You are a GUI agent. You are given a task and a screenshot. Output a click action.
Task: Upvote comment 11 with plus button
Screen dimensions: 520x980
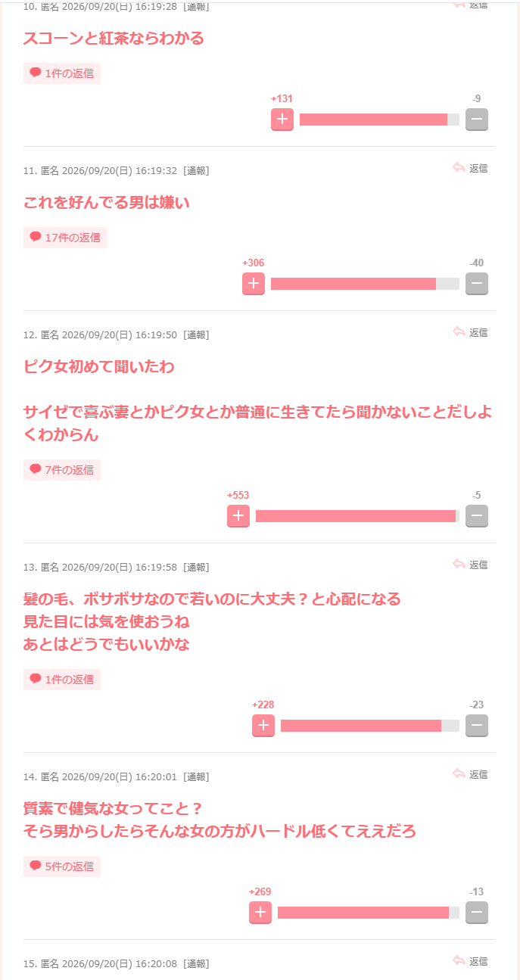254,284
